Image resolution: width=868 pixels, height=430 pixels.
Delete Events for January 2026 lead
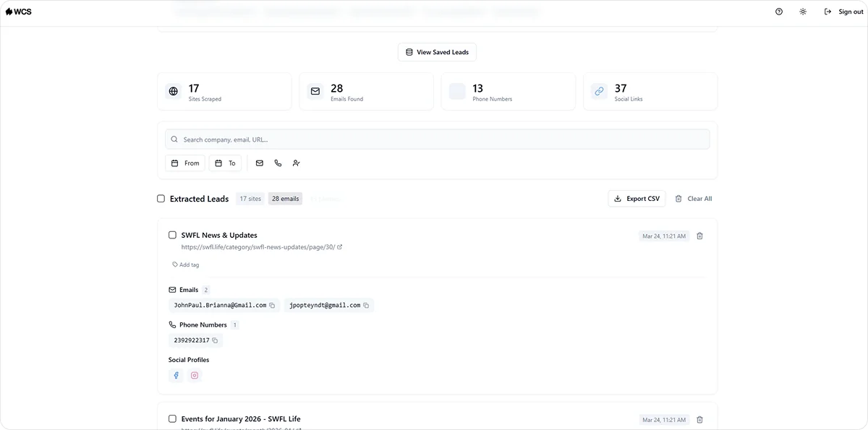[699, 419]
